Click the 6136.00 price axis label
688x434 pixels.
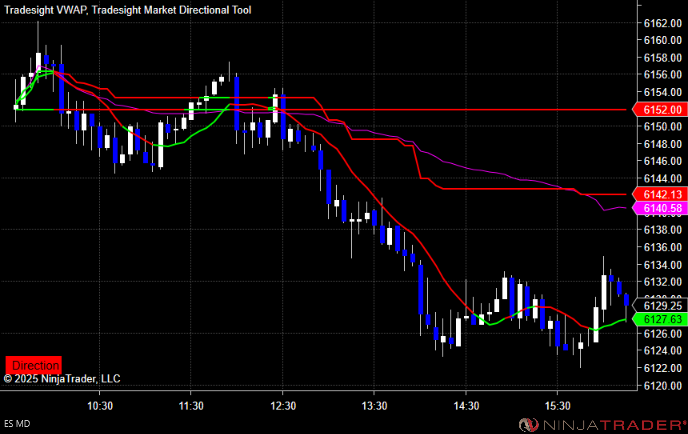663,247
